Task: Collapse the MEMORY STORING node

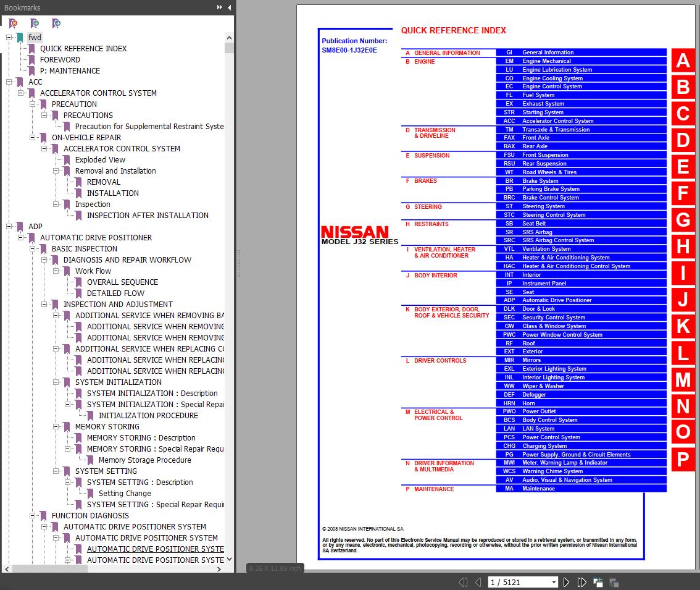Action: pyautogui.click(x=56, y=426)
